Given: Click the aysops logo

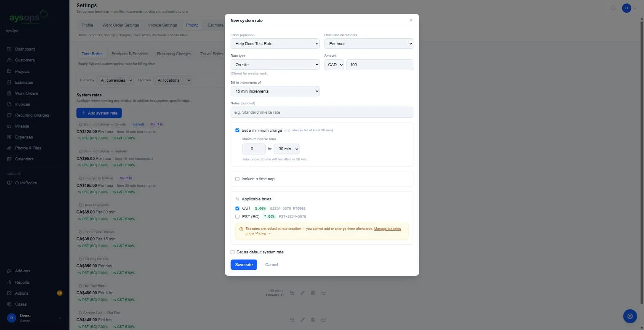Looking at the screenshot, I should tap(28, 18).
